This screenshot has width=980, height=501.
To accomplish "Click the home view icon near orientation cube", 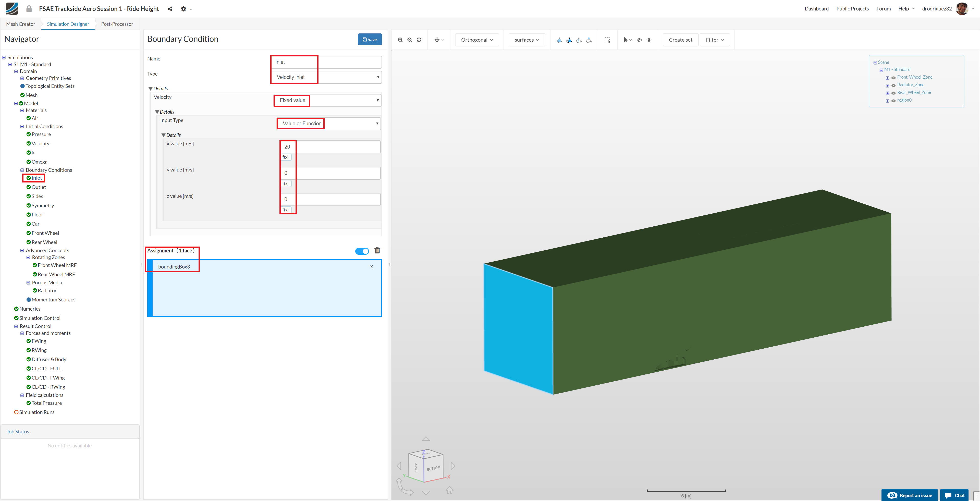I will pos(449,490).
